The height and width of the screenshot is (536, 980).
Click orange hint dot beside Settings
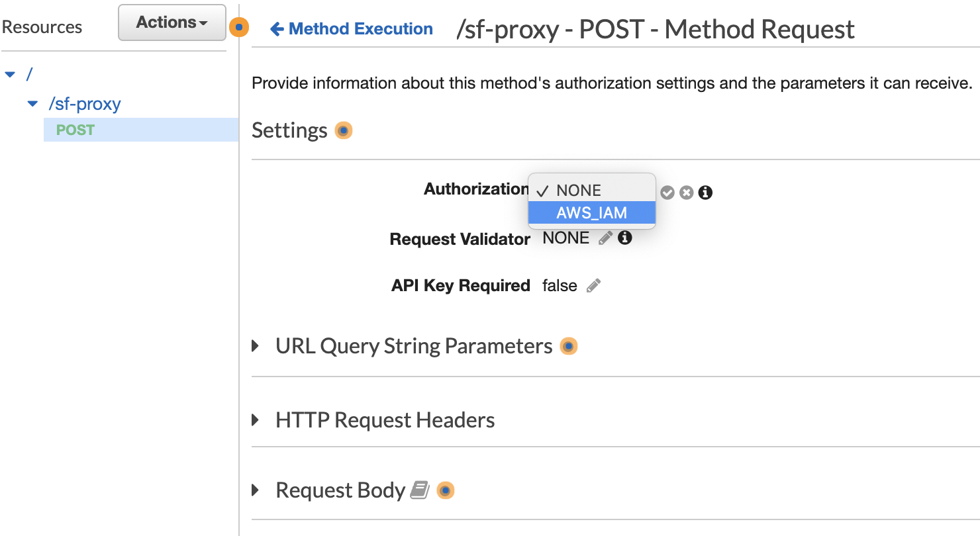[x=343, y=130]
